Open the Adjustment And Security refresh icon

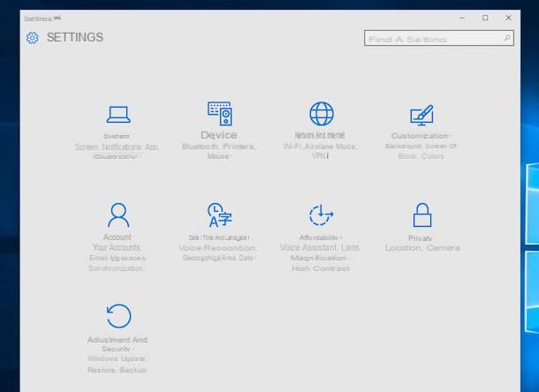click(118, 316)
